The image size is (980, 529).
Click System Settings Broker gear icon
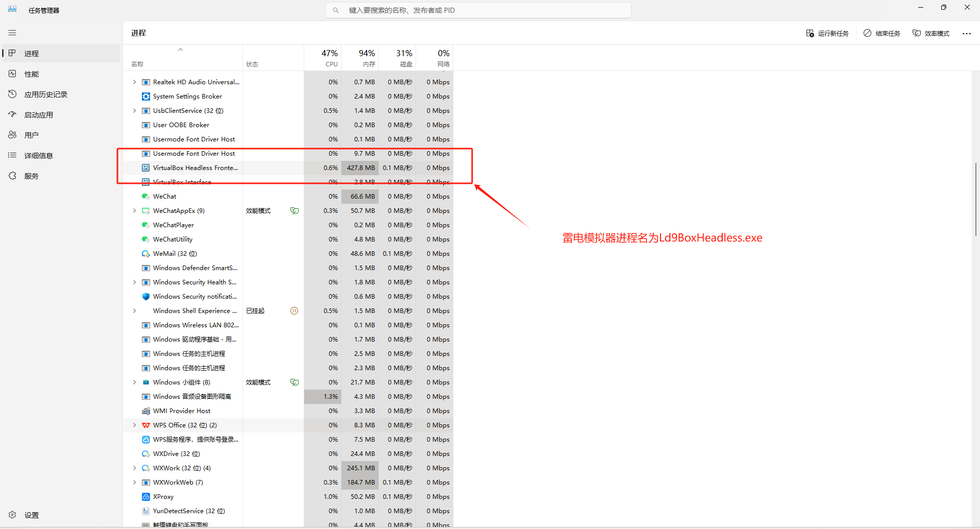[x=146, y=97]
